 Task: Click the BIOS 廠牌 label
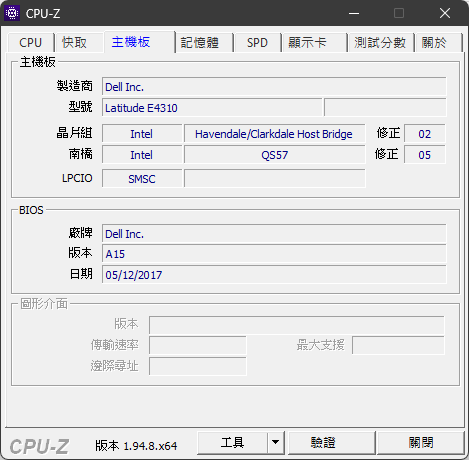80,233
